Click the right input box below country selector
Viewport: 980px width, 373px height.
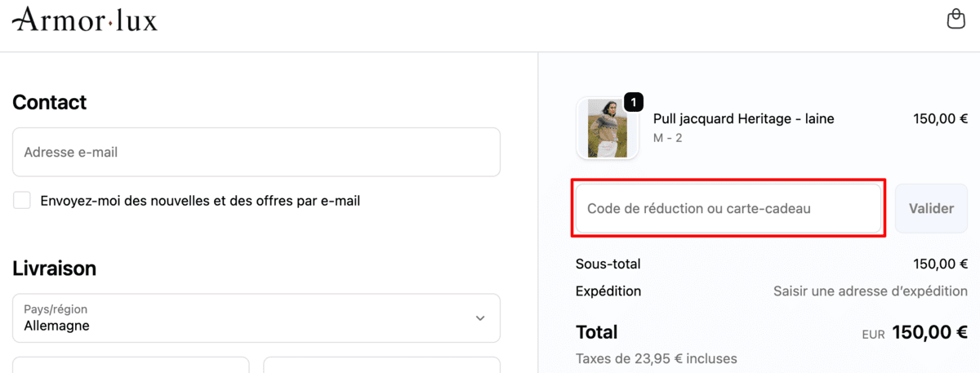point(381,365)
